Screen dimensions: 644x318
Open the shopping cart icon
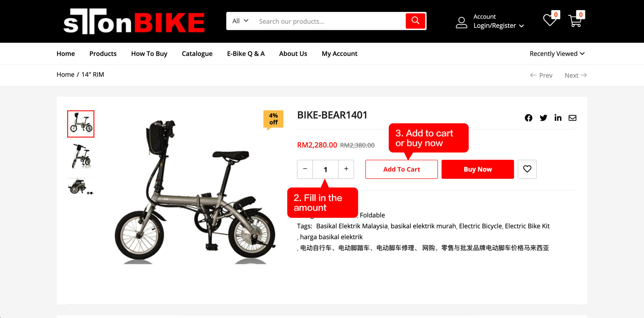pyautogui.click(x=575, y=21)
